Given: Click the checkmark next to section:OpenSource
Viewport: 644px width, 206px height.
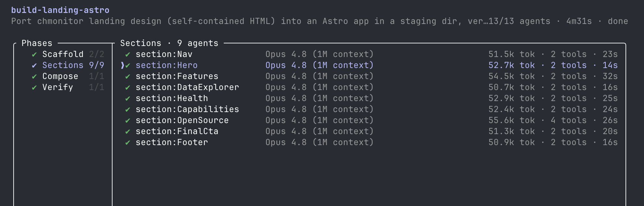Looking at the screenshot, I should point(128,120).
